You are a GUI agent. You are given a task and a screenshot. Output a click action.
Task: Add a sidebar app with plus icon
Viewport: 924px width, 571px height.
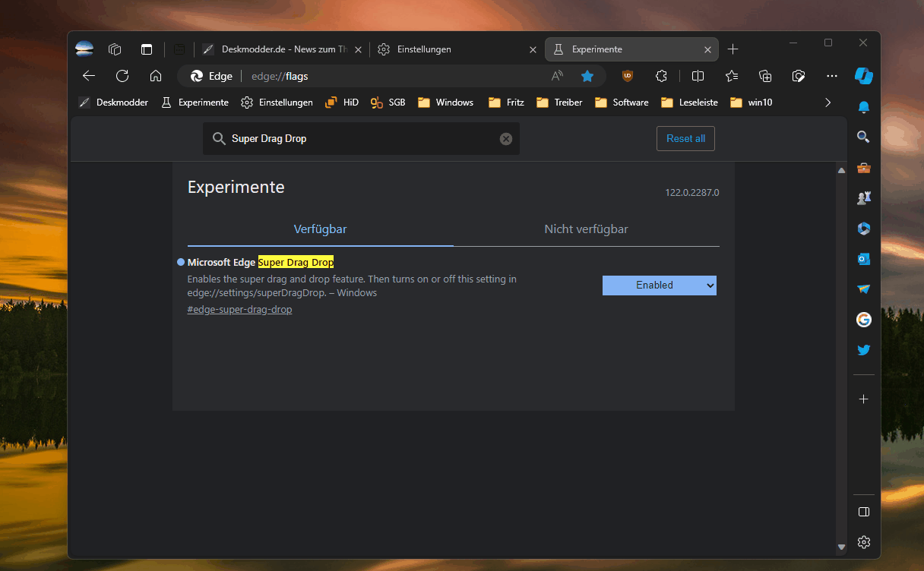coord(864,399)
